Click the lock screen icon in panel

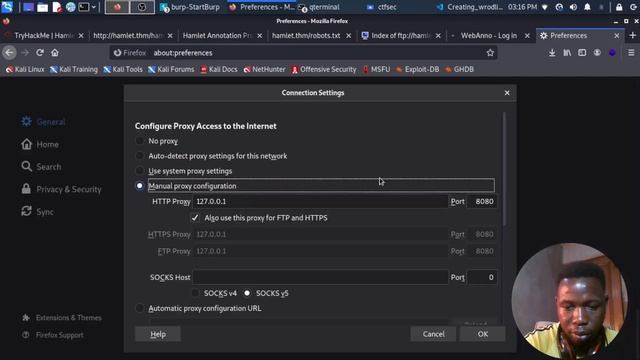619,7
